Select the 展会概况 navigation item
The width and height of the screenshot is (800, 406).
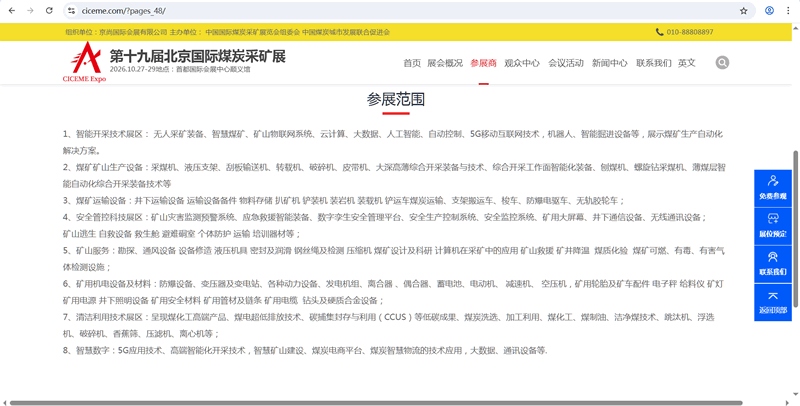[445, 63]
